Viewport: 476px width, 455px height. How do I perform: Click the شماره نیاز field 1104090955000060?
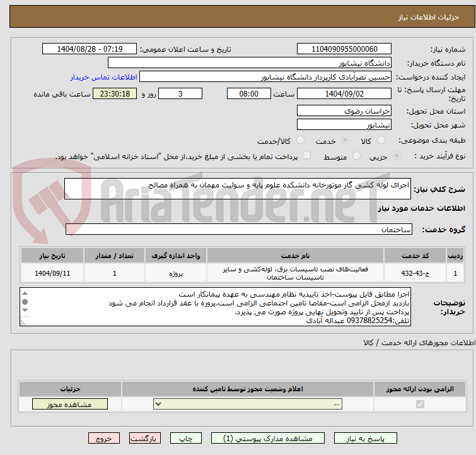point(344,49)
